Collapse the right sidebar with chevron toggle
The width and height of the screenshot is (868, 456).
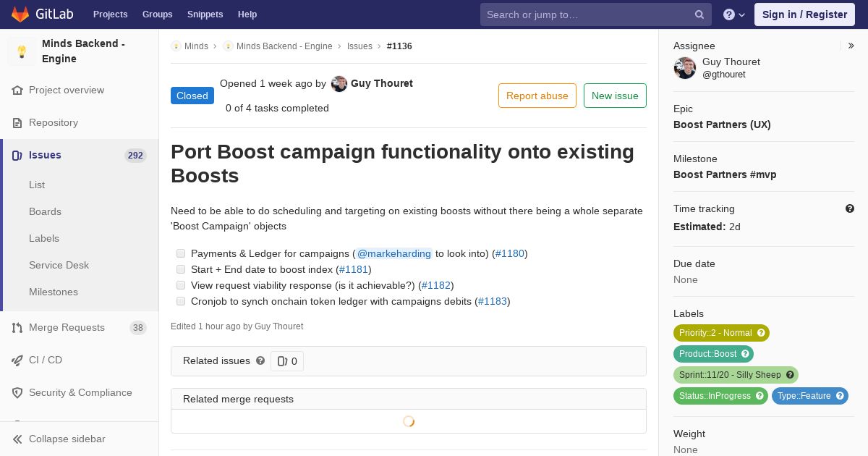tap(851, 46)
